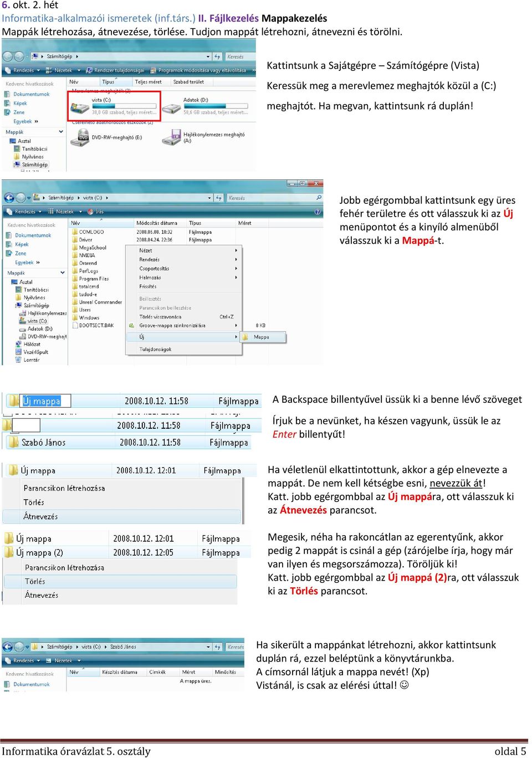Click the refresh arrows icon in the vista (C:) window
532x759 pixels.
(218, 198)
